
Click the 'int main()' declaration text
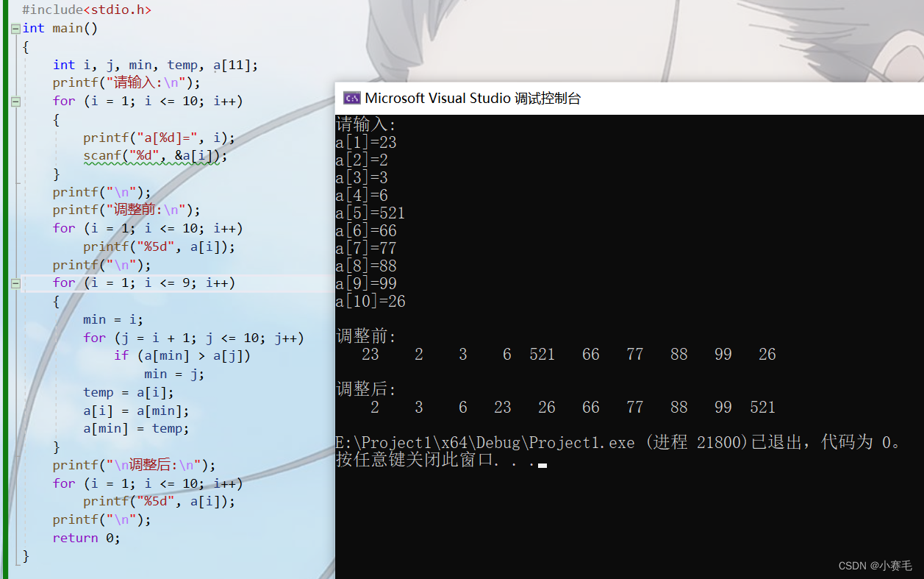pos(60,29)
